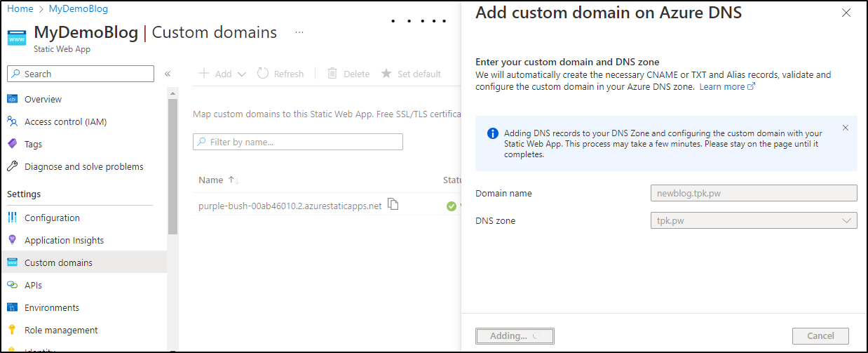Image resolution: width=868 pixels, height=353 pixels.
Task: Open Overview in the sidebar
Action: [43, 99]
